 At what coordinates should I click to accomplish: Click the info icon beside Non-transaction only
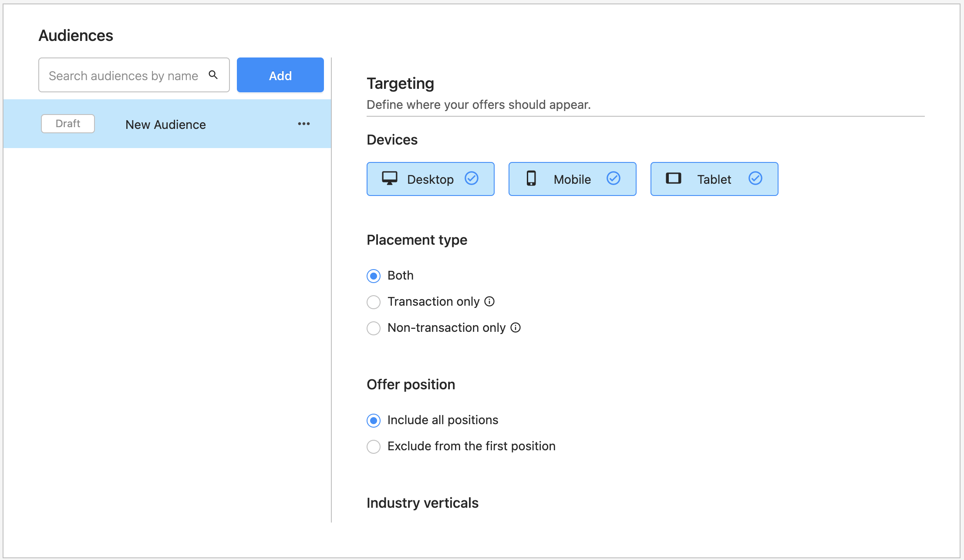pos(516,327)
